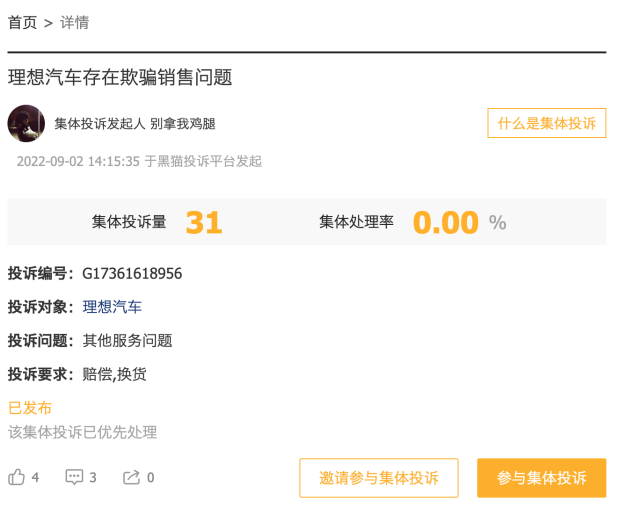
Task: Go to 首页 breadcrumb link
Action: [23, 22]
